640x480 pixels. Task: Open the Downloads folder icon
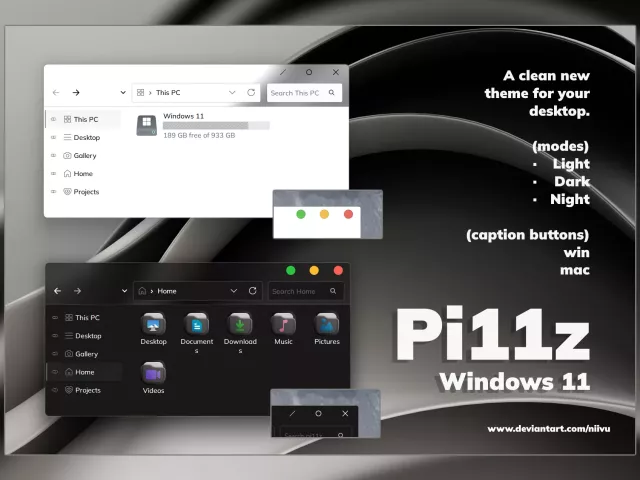point(240,324)
